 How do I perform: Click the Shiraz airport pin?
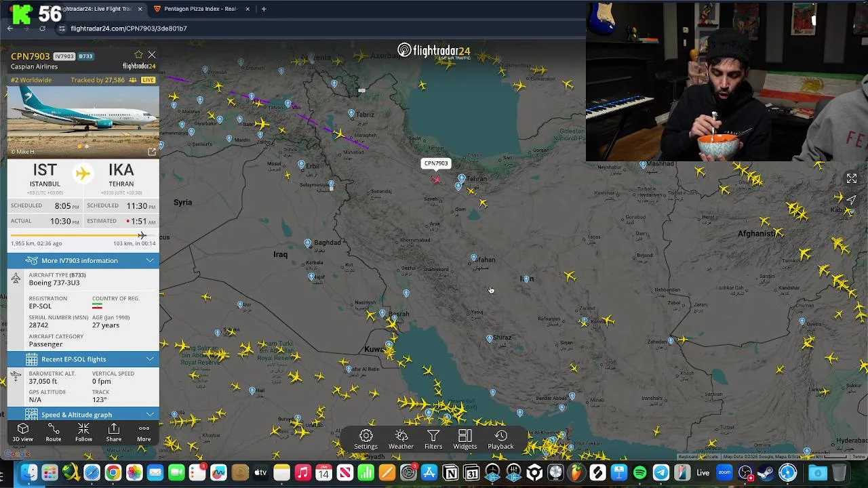click(489, 338)
